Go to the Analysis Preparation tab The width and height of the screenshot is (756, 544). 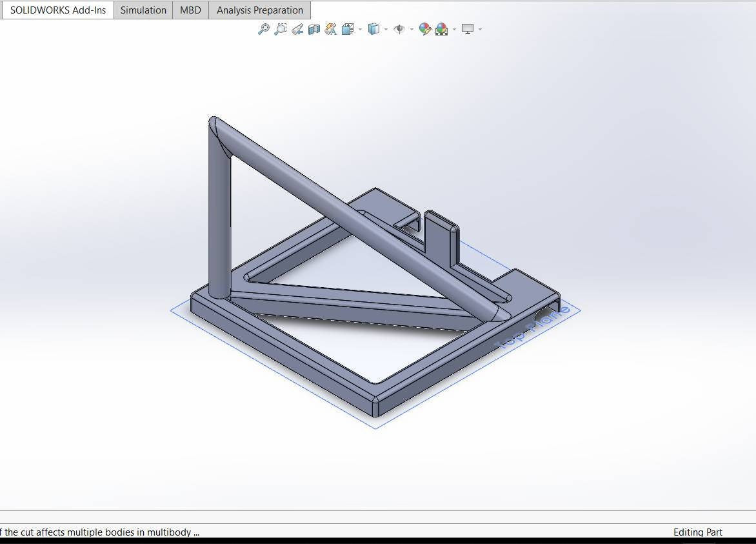point(259,10)
